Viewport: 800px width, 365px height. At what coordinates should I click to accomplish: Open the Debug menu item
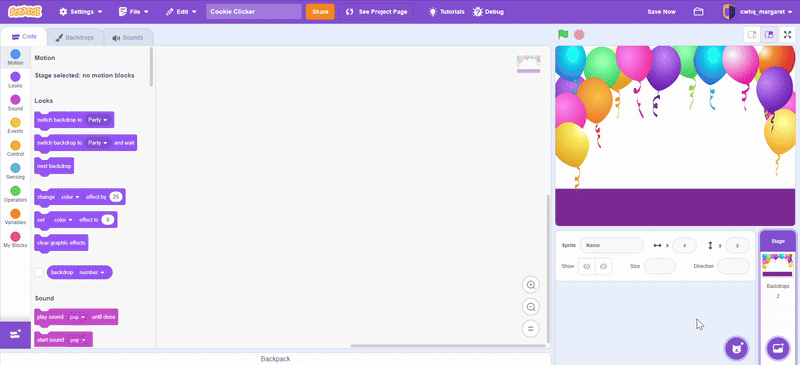(x=488, y=11)
